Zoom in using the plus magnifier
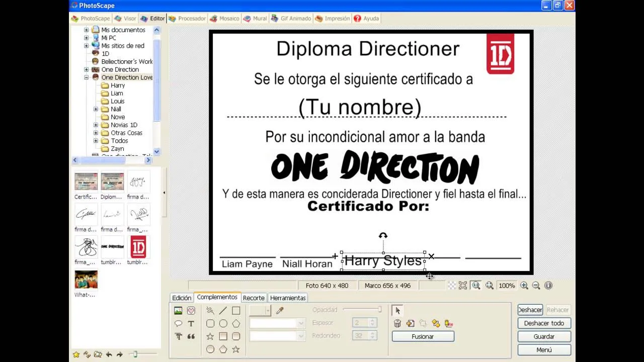Viewport: 644px width, 362px height. tap(524, 286)
